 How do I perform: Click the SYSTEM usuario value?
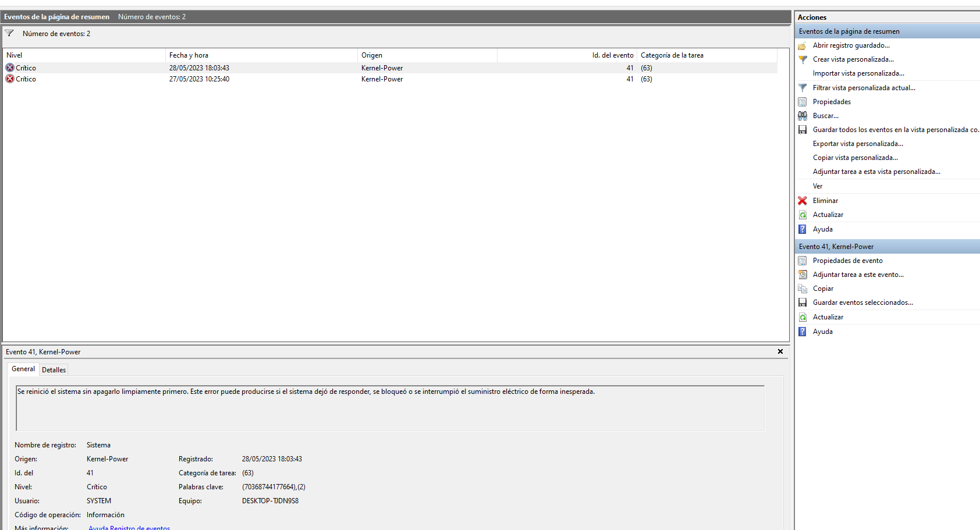(x=99, y=501)
